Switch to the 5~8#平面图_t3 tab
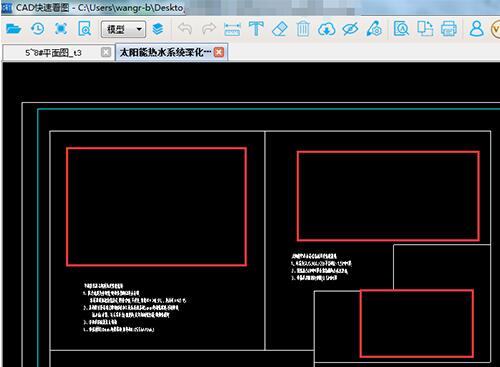 [x=53, y=53]
